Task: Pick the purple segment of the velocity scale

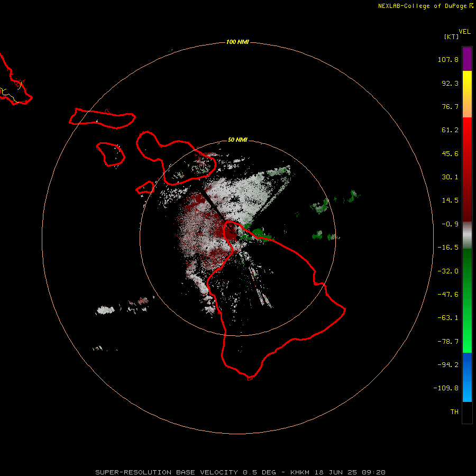Action: point(467,59)
